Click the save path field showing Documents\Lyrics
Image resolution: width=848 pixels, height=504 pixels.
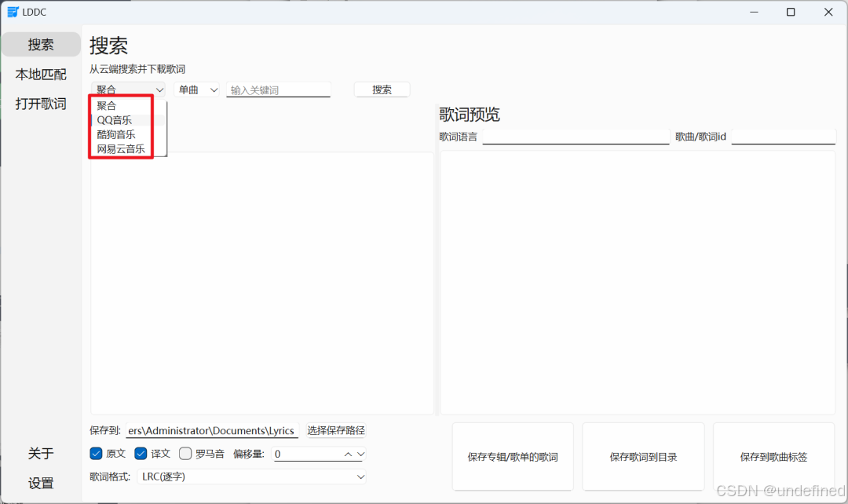click(213, 430)
